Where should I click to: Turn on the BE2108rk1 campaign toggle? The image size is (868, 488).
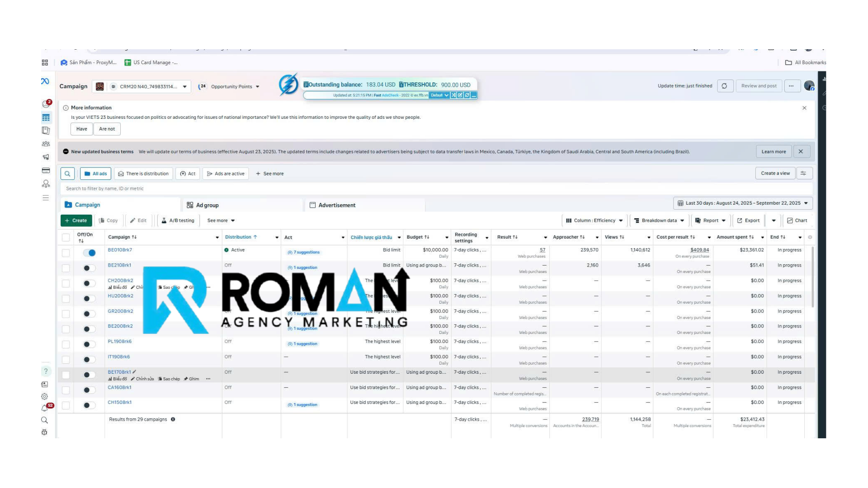pos(90,268)
